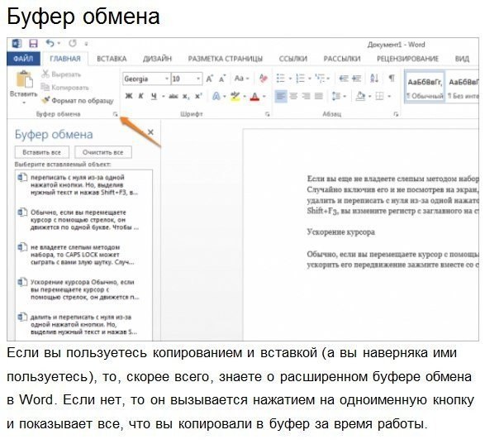The width and height of the screenshot is (504, 444).
Task: Click the Очистить все button
Action: pyautogui.click(x=103, y=152)
